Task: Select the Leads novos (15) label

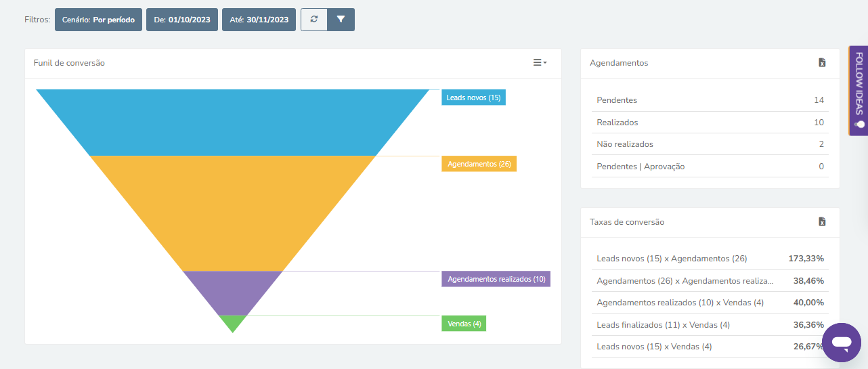Action: (474, 97)
